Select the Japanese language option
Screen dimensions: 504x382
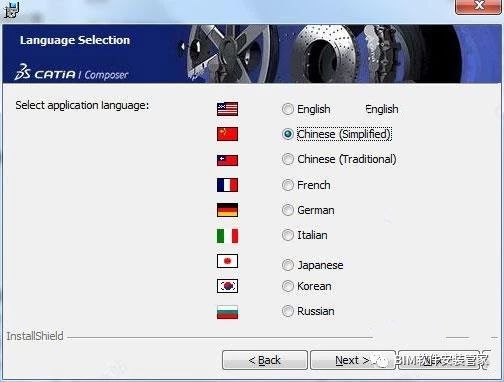pyautogui.click(x=287, y=265)
